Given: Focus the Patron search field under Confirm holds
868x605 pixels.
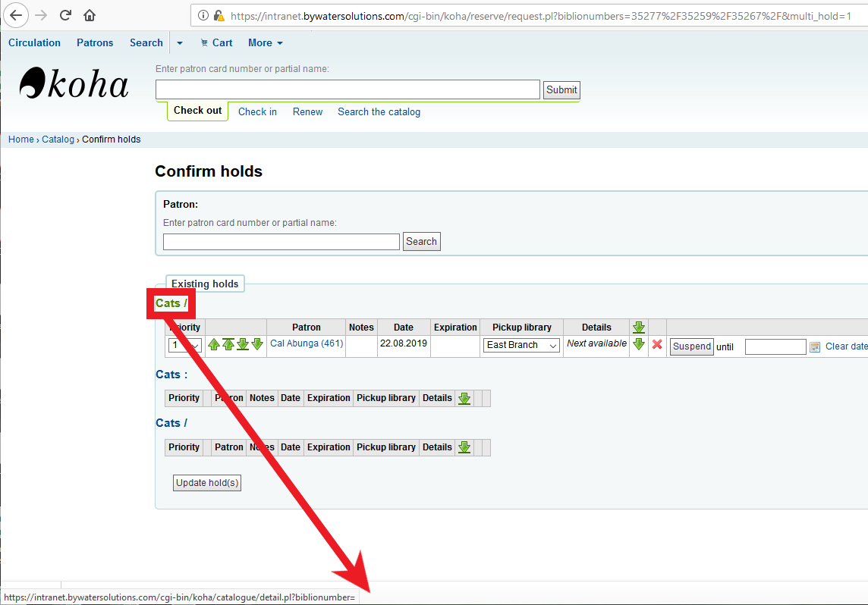Looking at the screenshot, I should pos(281,242).
